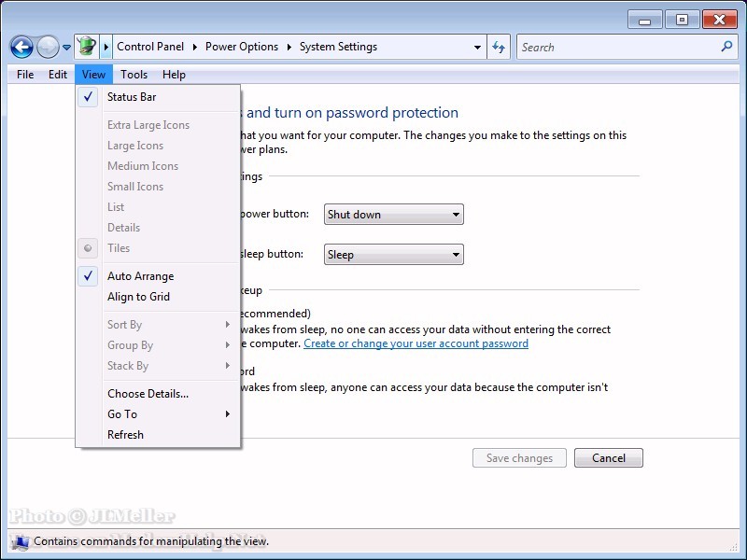This screenshot has height=560, width=747.
Task: Open the Tools menu
Action: (134, 75)
